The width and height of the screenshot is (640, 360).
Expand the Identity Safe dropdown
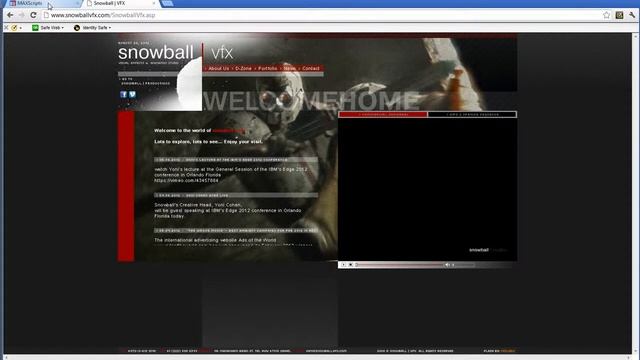pyautogui.click(x=92, y=28)
